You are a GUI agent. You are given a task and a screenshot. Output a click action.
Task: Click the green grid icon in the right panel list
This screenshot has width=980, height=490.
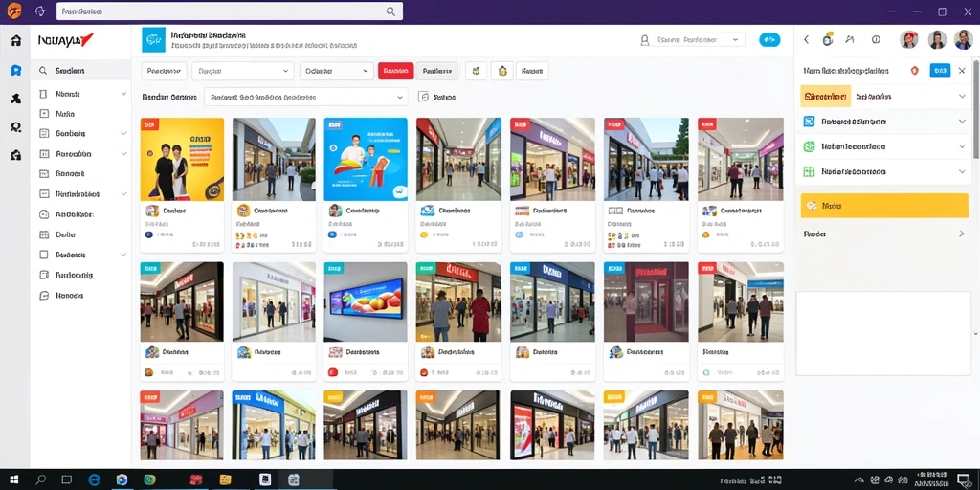pyautogui.click(x=809, y=171)
